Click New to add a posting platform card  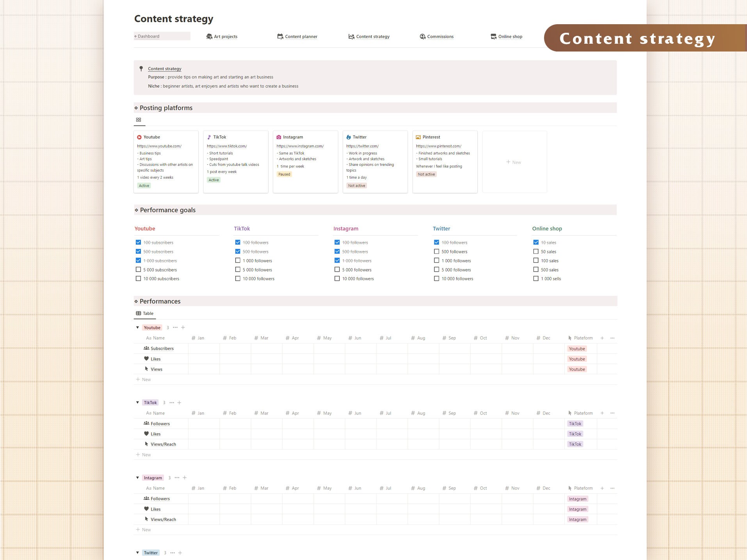[x=514, y=162]
